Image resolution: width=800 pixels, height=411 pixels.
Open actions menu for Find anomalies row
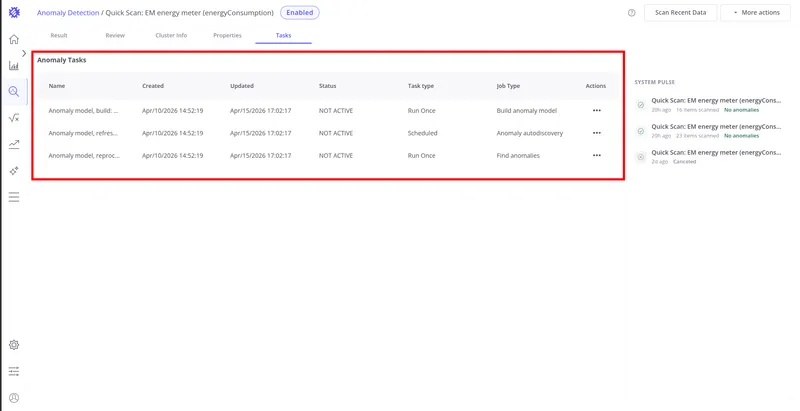597,156
